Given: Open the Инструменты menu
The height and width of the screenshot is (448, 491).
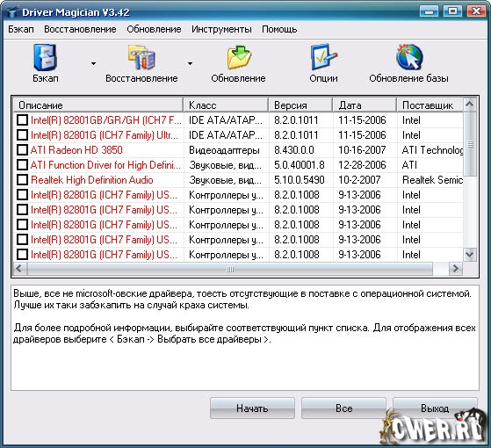Looking at the screenshot, I should (221, 29).
